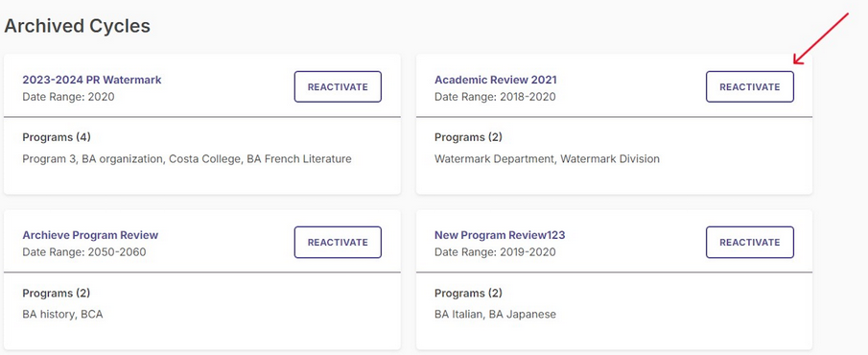This screenshot has width=868, height=355.
Task: Select the Programs (4) label
Action: click(x=57, y=137)
